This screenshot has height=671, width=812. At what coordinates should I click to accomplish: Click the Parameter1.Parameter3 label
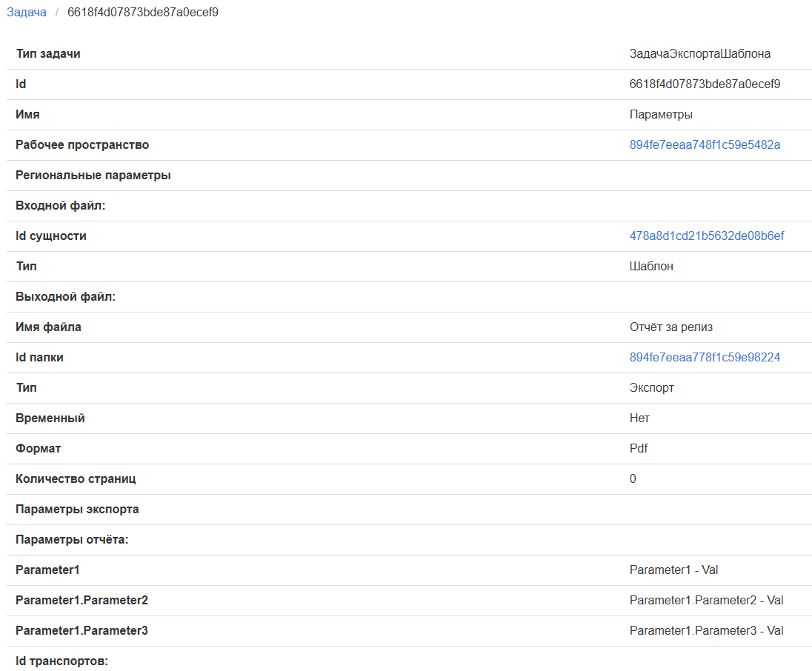(x=81, y=630)
